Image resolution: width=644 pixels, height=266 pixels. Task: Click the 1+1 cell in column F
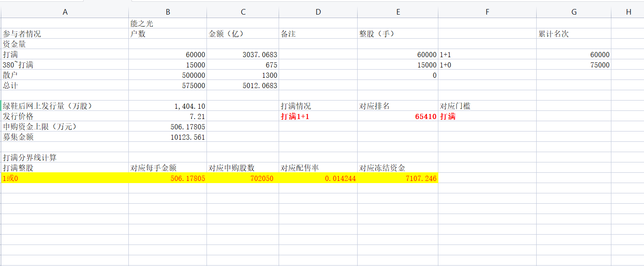pos(487,55)
